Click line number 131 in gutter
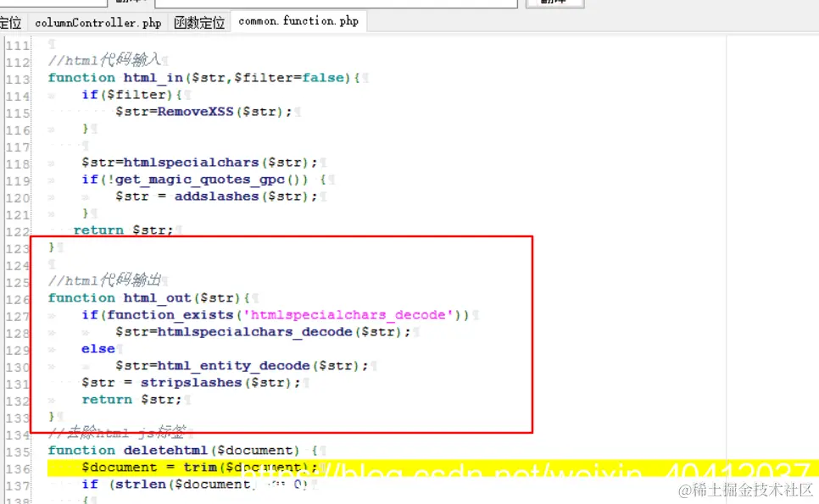 [x=18, y=385]
